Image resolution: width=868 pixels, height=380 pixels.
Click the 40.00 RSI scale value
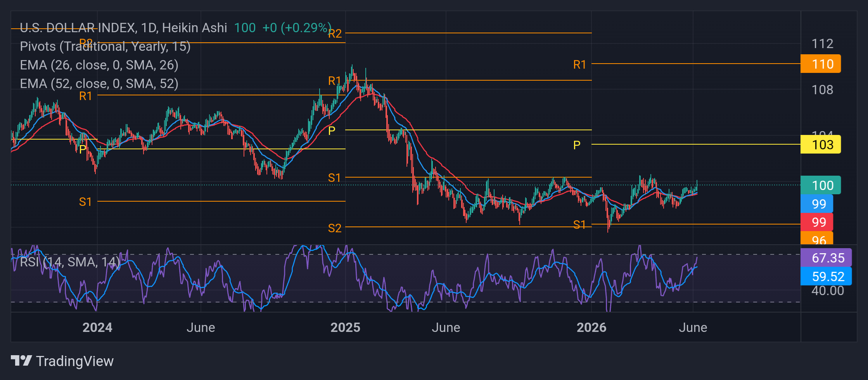pyautogui.click(x=828, y=290)
